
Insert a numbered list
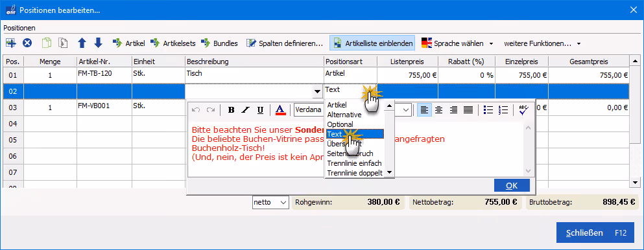pos(503,110)
